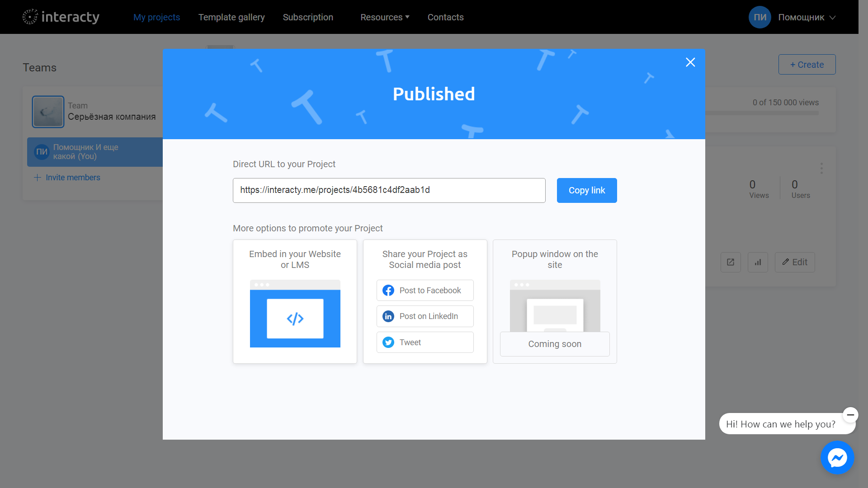868x488 pixels.
Task: Click Create button to add project
Action: point(807,64)
